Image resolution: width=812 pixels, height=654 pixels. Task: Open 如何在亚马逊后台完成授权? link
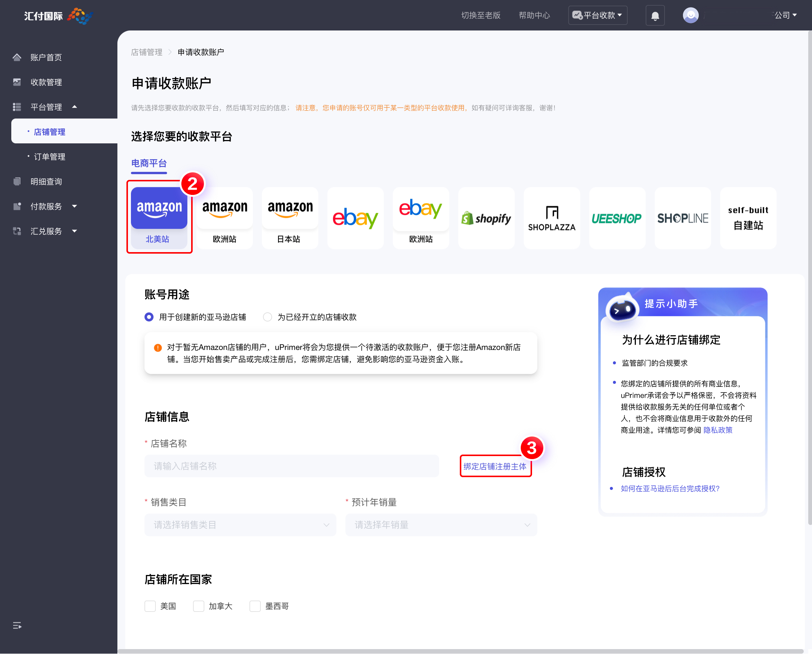click(670, 488)
